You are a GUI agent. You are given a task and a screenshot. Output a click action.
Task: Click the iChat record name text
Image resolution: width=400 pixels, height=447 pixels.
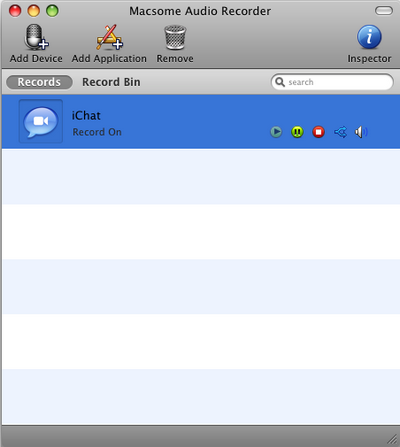point(86,116)
